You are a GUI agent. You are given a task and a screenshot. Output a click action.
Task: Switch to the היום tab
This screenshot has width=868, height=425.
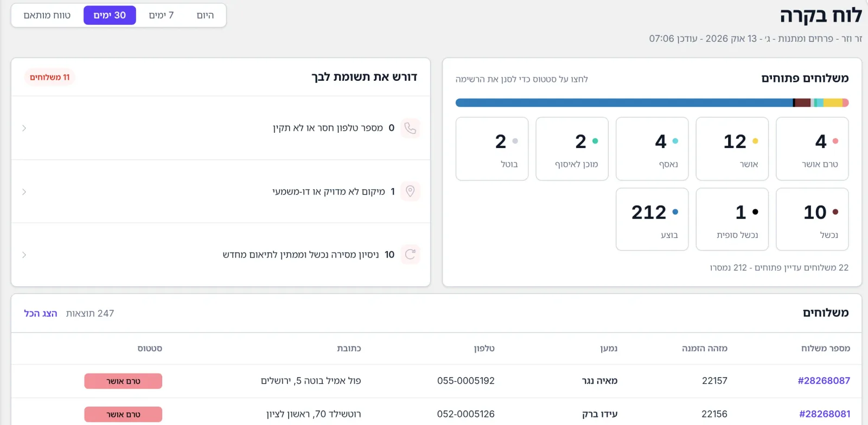(x=205, y=15)
